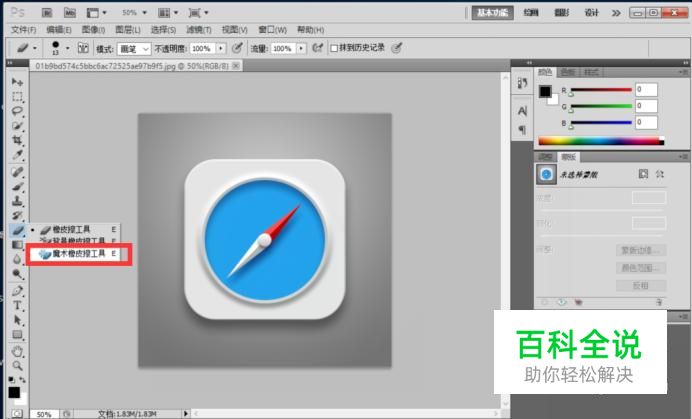This screenshot has height=419, width=692.
Task: Toggle Quick Mask mode
Action: tap(17, 414)
